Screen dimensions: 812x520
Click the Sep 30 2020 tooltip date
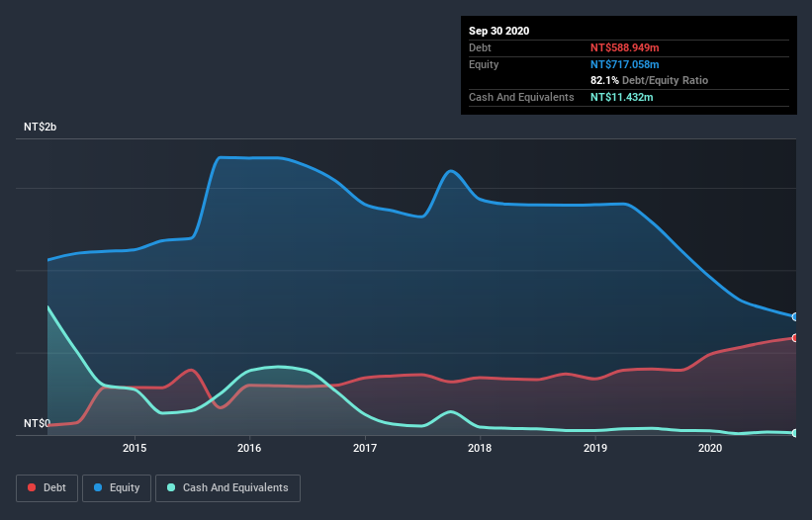pos(498,31)
